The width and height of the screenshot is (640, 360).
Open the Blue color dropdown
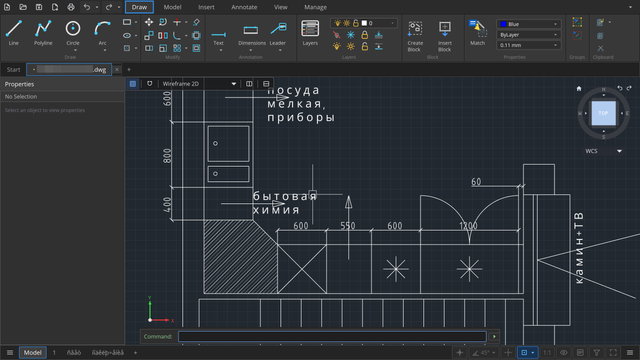pyautogui.click(x=529, y=24)
